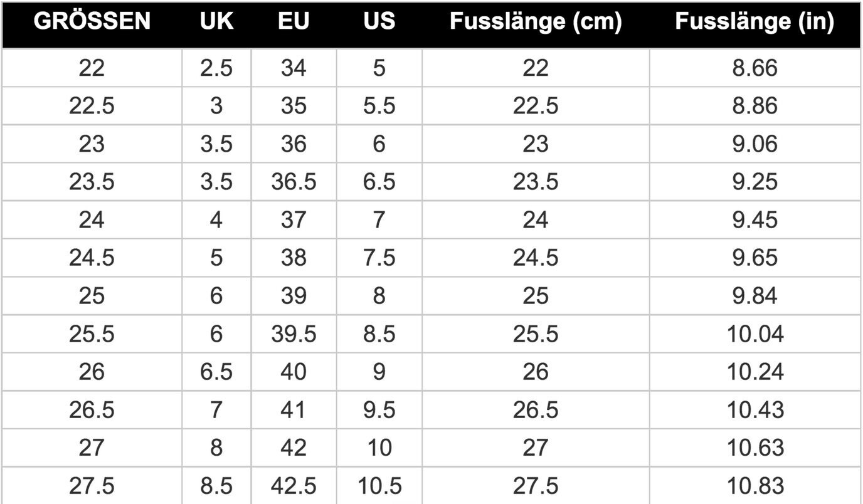Select the 8.66 inch foot length cell
The image size is (863, 504).
click(x=754, y=68)
